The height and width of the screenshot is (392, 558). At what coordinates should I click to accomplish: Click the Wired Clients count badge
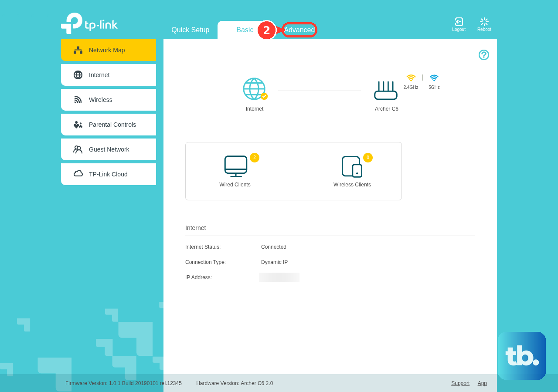(x=255, y=158)
